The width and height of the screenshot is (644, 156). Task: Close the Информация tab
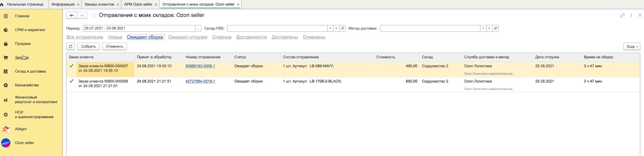tap(78, 5)
